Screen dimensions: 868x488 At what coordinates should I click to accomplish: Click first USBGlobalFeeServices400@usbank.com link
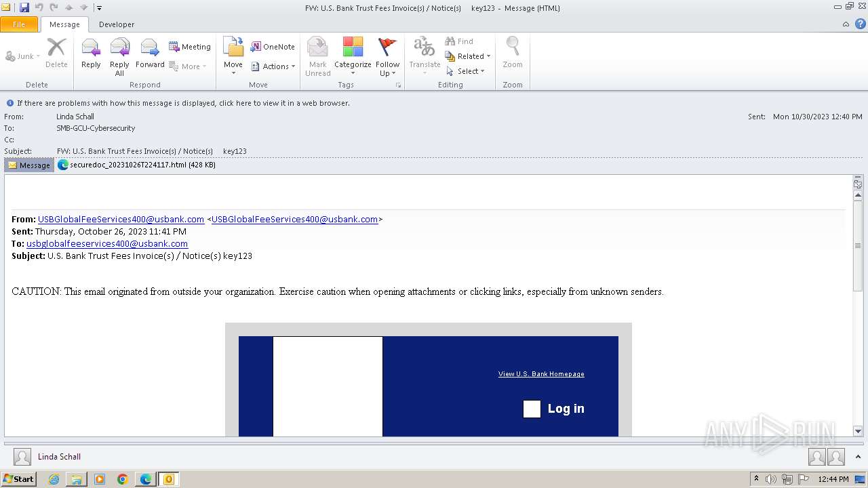[121, 220]
